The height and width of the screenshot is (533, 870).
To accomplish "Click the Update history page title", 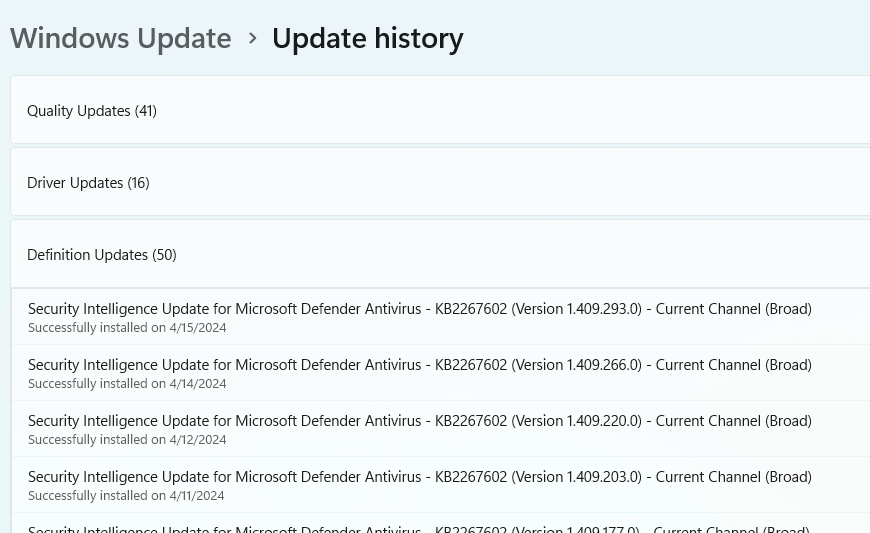I will click(367, 39).
